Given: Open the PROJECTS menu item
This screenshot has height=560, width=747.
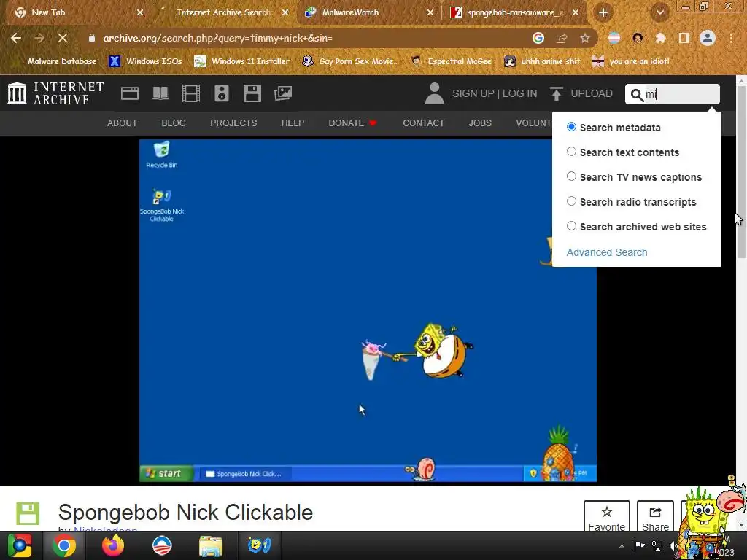Looking at the screenshot, I should (233, 122).
